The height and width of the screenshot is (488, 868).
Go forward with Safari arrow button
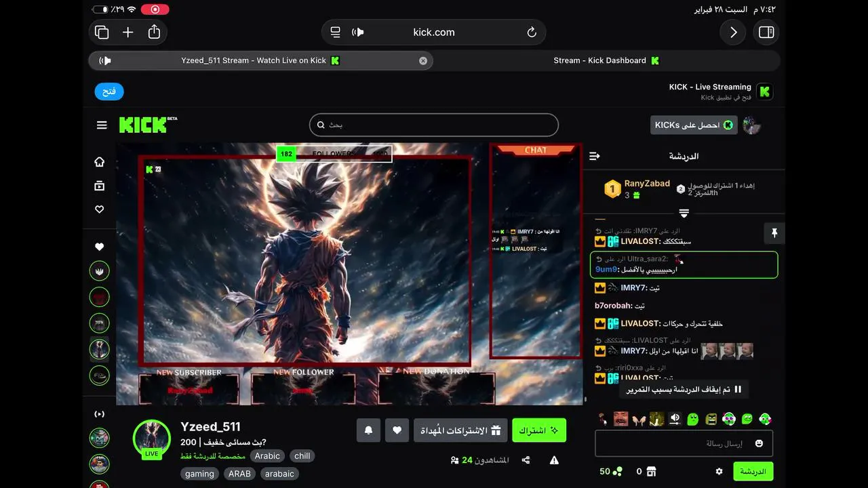pos(733,32)
